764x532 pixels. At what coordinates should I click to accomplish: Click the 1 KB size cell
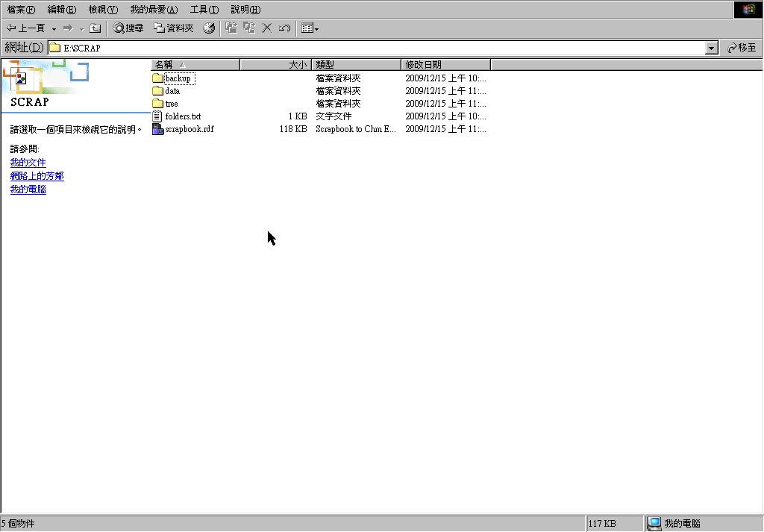297,116
